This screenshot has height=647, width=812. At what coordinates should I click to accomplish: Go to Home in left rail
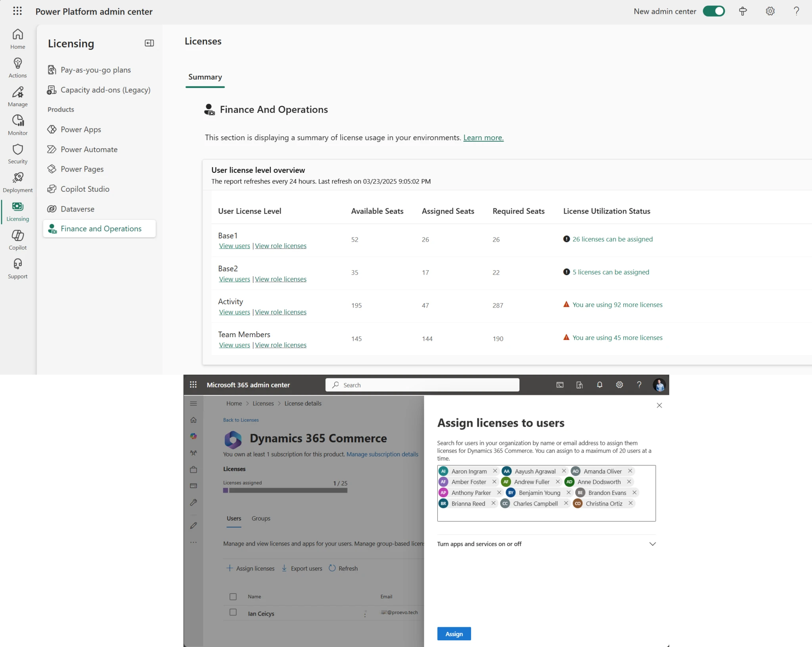pos(17,39)
